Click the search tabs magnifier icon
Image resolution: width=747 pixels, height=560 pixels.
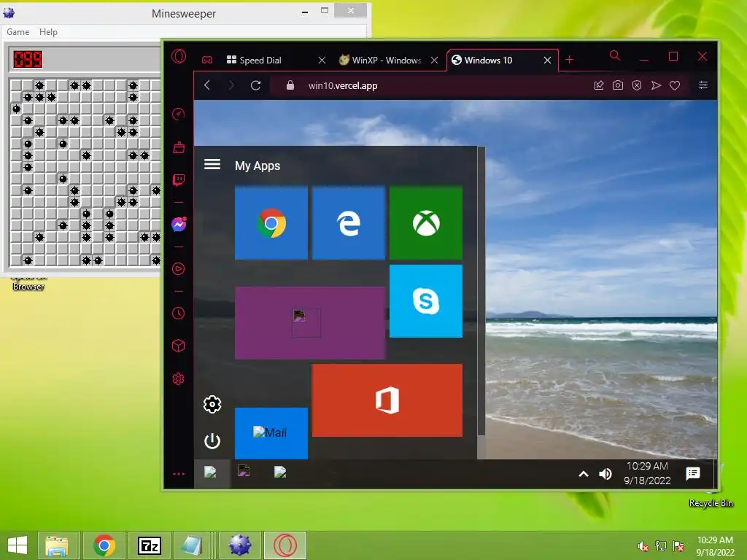(615, 56)
